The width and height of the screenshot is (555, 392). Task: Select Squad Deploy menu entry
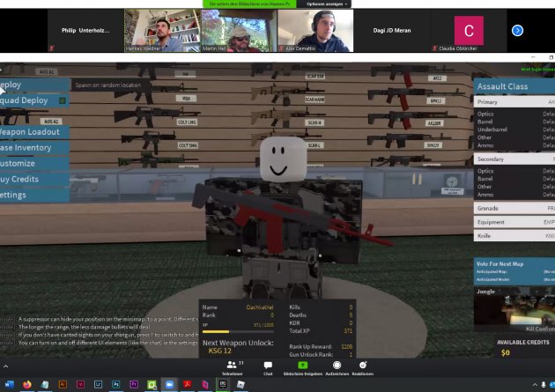coord(34,100)
